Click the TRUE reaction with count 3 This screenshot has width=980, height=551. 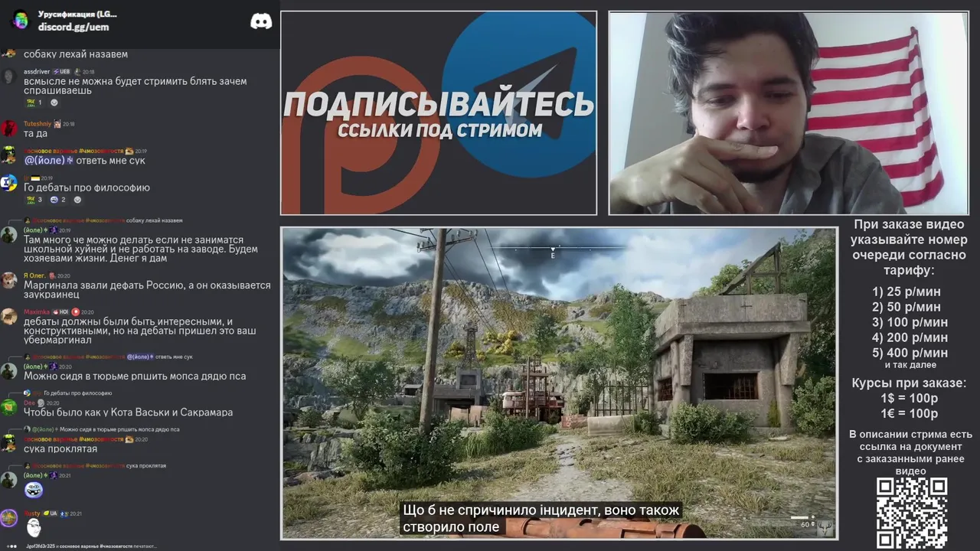pyautogui.click(x=34, y=200)
